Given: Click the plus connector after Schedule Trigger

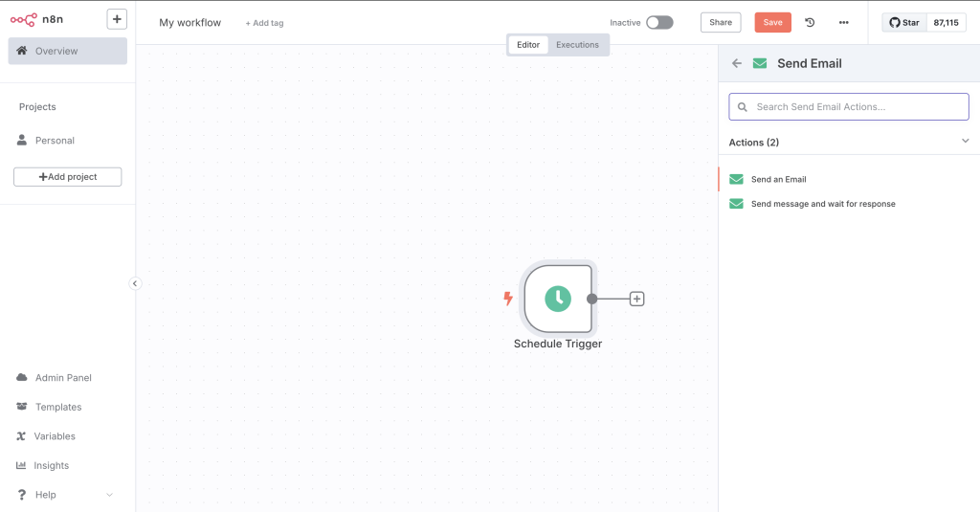Looking at the screenshot, I should coord(637,299).
